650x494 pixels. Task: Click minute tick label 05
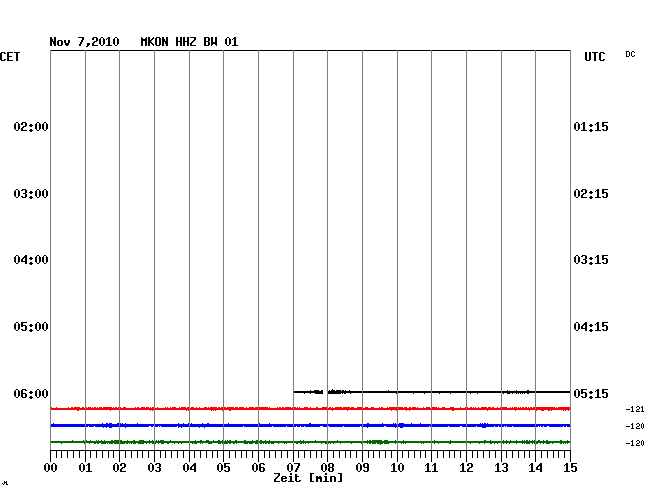[x=223, y=468]
